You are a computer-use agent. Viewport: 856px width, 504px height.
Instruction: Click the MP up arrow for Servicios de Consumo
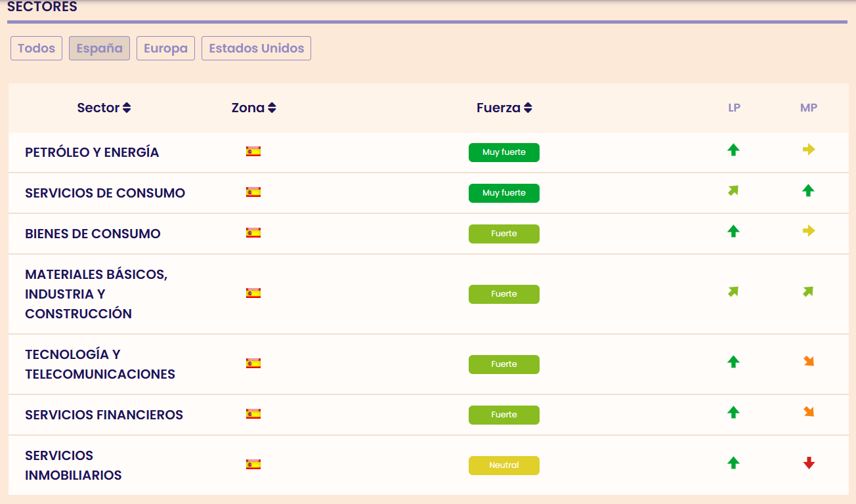click(809, 191)
